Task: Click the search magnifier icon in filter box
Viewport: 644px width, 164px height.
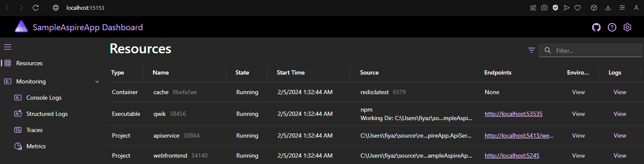Action: pyautogui.click(x=547, y=50)
